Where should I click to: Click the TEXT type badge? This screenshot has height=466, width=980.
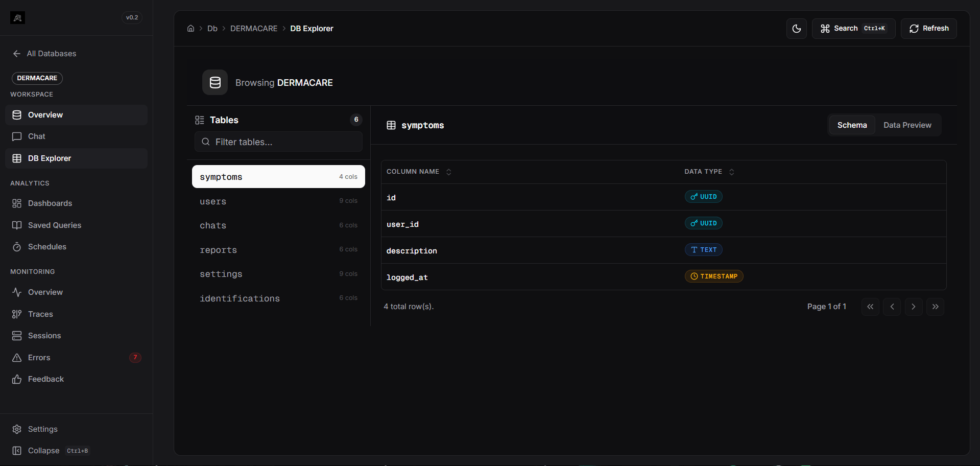point(703,250)
